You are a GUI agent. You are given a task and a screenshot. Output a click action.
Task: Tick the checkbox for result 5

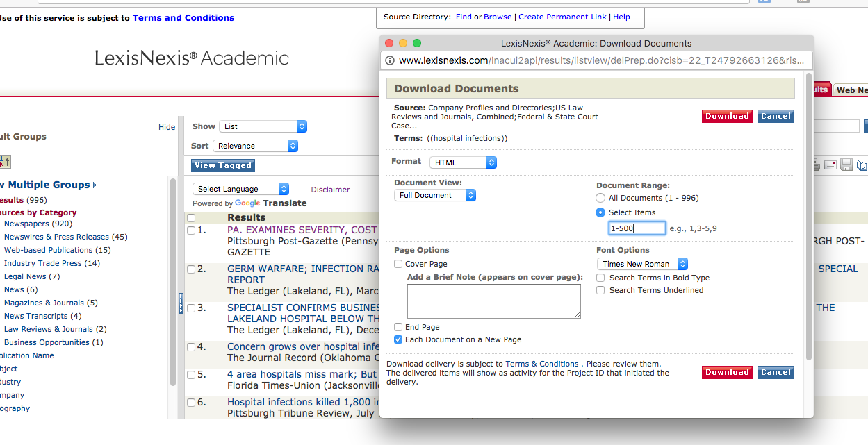[191, 375]
